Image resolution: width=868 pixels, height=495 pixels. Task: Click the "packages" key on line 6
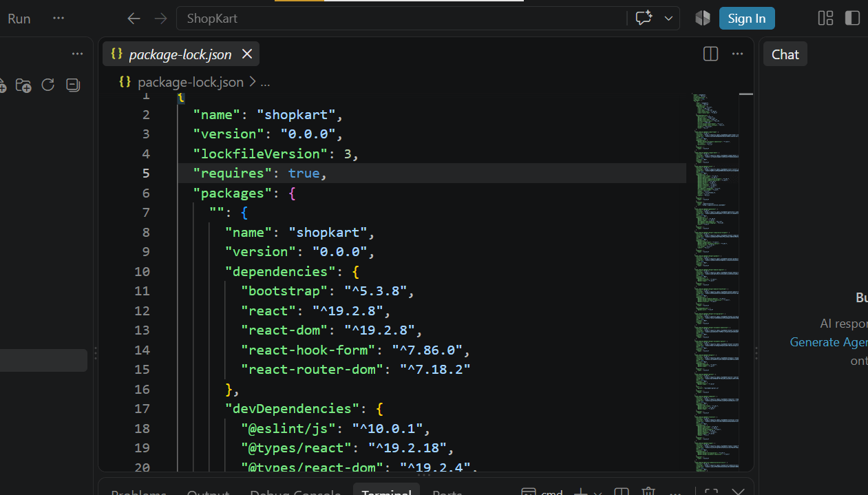click(x=233, y=193)
